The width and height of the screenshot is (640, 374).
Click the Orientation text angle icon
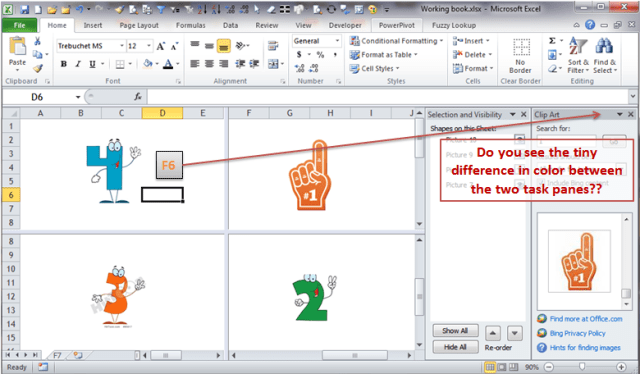coord(241,45)
